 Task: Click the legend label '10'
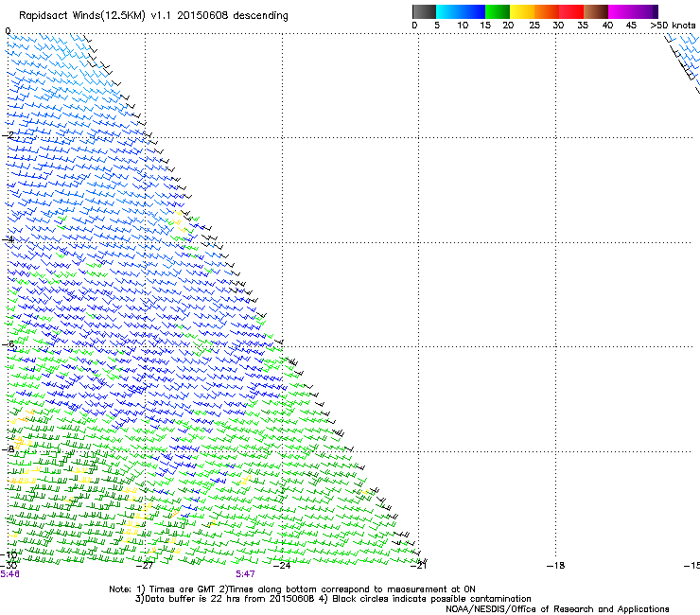click(x=463, y=26)
